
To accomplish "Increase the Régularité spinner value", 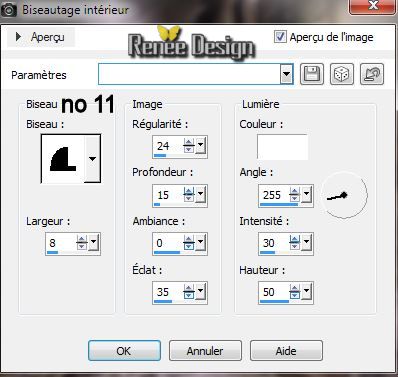I will pyautogui.click(x=189, y=143).
